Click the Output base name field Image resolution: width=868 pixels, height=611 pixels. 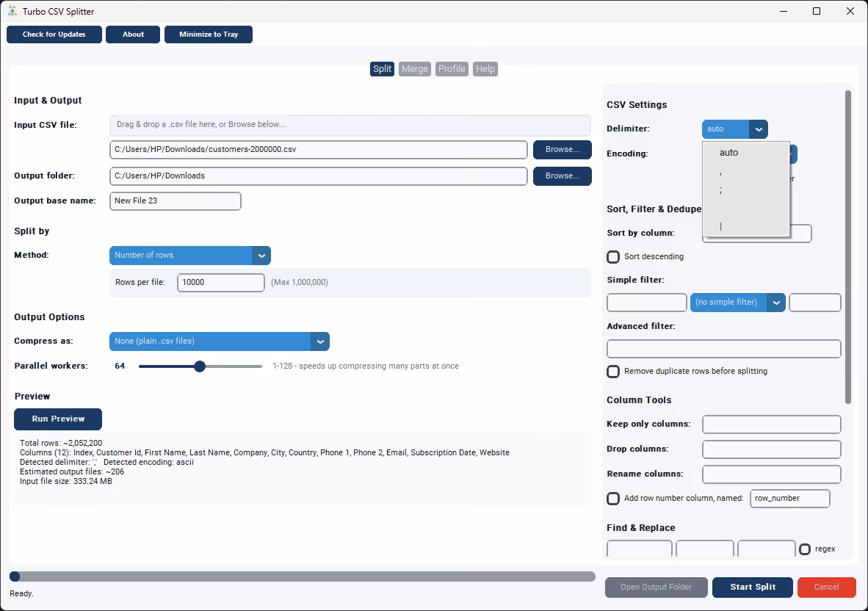(176, 201)
